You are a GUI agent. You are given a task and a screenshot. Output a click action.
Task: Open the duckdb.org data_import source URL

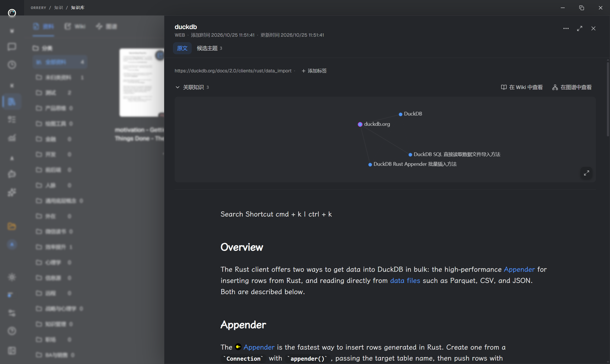pos(233,71)
